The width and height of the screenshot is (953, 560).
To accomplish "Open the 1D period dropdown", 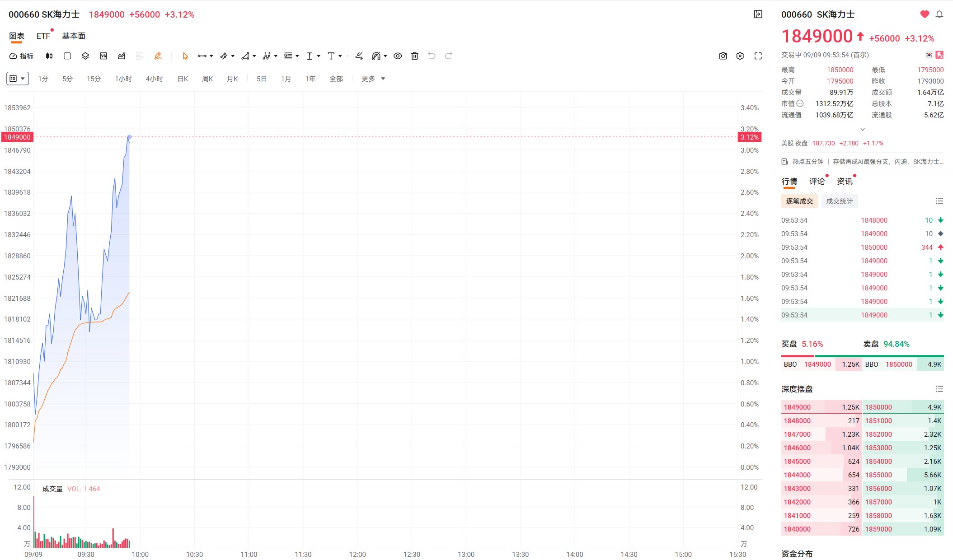I will [18, 79].
